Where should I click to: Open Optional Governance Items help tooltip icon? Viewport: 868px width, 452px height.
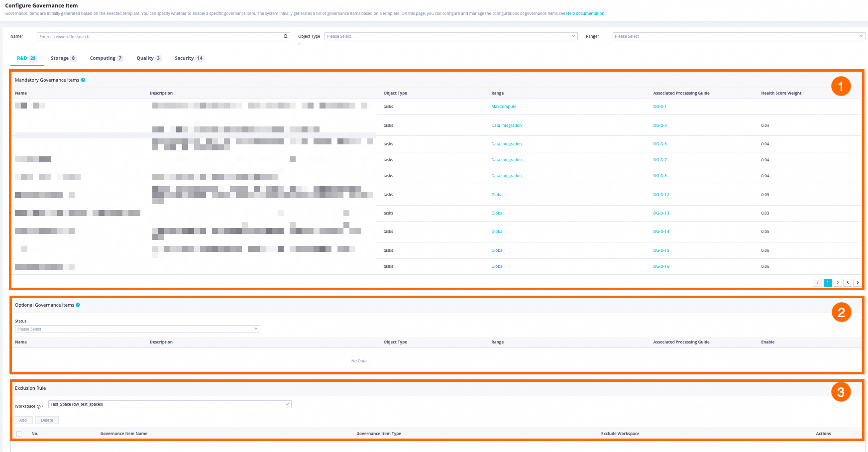pos(78,305)
